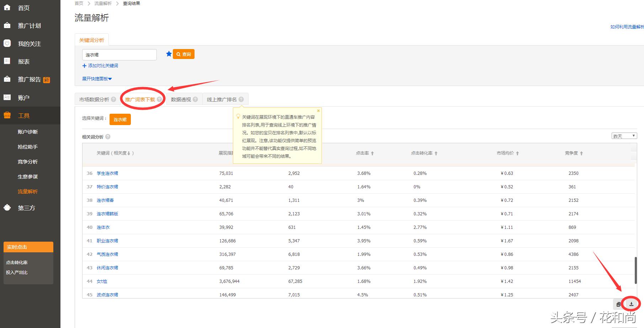The width and height of the screenshot is (644, 328).
Task: Click the blue star favorite icon
Action: pyautogui.click(x=169, y=54)
